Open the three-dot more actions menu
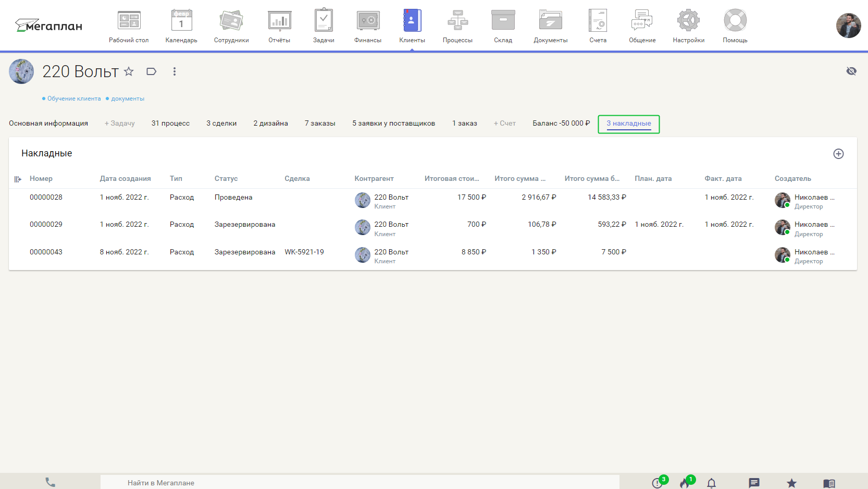 [175, 71]
